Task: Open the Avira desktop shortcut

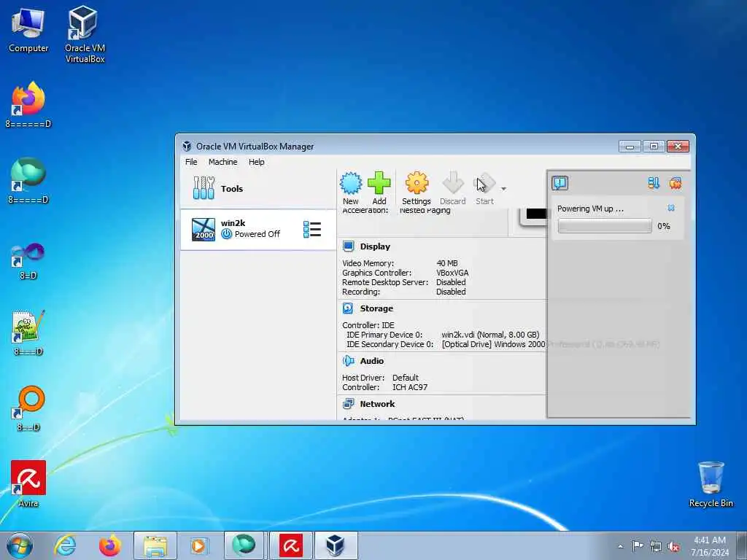Action: [x=28, y=483]
